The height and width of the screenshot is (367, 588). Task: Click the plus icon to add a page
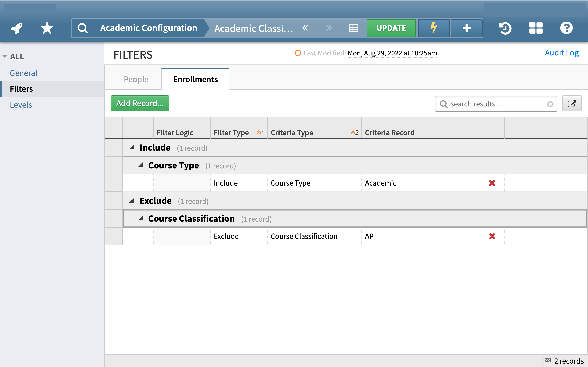467,28
